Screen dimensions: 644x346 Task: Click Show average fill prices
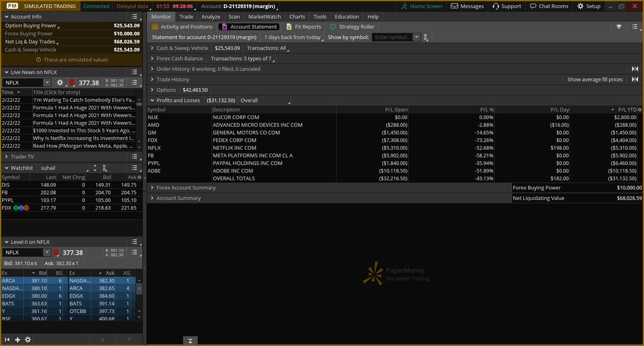595,79
